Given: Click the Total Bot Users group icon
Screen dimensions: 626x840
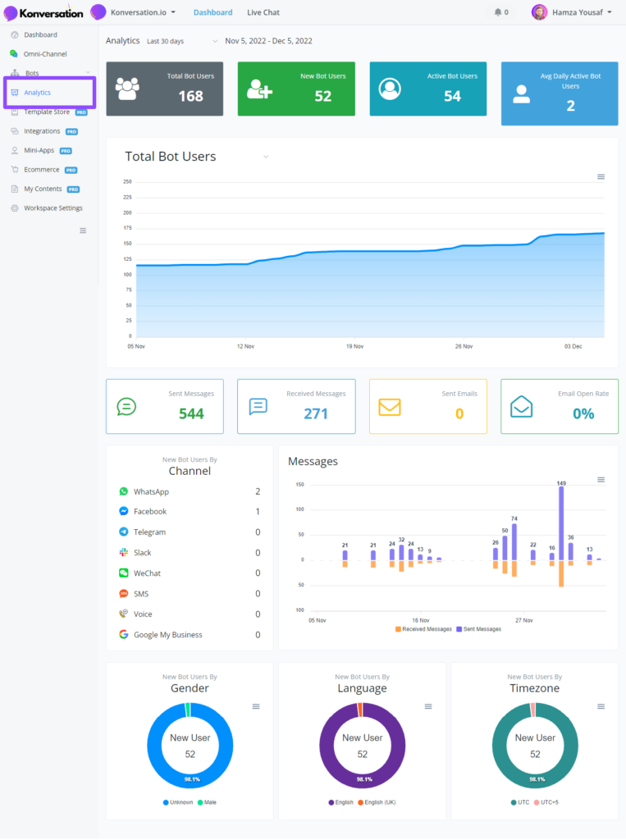Looking at the screenshot, I should pyautogui.click(x=127, y=89).
